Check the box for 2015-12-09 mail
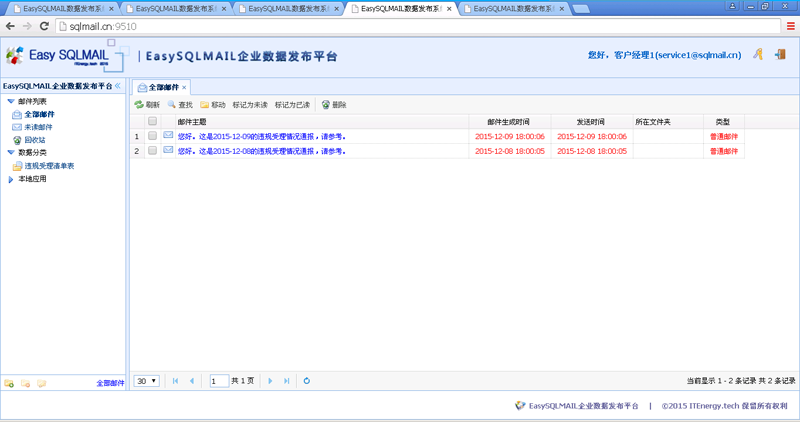The height and width of the screenshot is (422, 800). point(152,136)
